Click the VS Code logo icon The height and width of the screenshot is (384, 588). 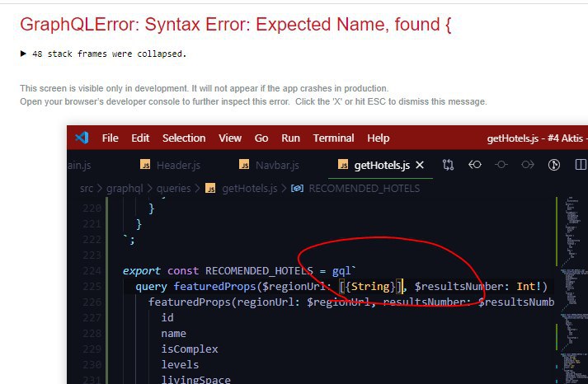(82, 138)
